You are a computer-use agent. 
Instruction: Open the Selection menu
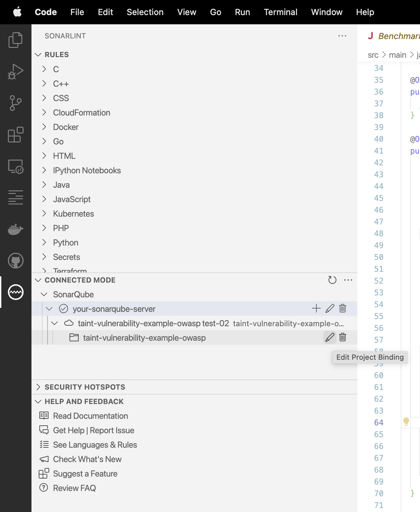tap(145, 12)
